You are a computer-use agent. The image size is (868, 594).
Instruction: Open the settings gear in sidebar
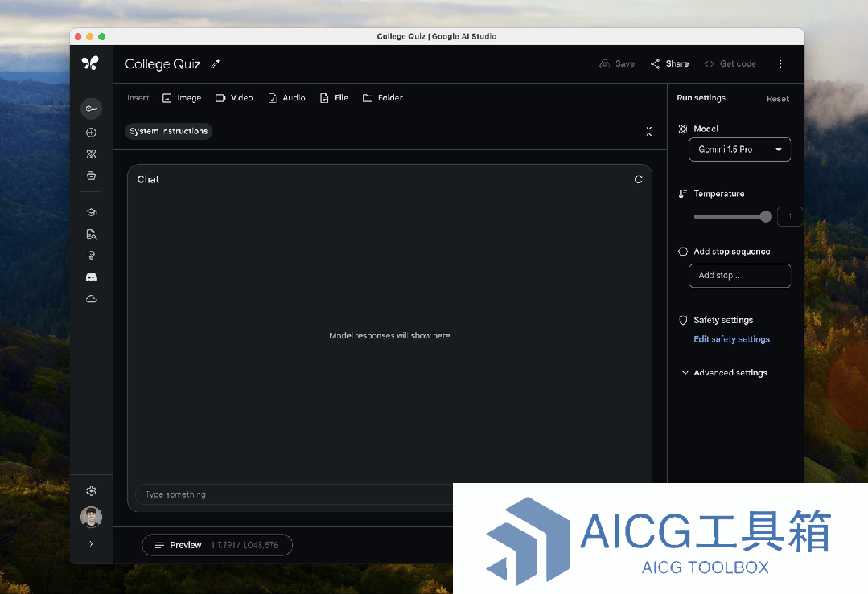tap(92, 491)
